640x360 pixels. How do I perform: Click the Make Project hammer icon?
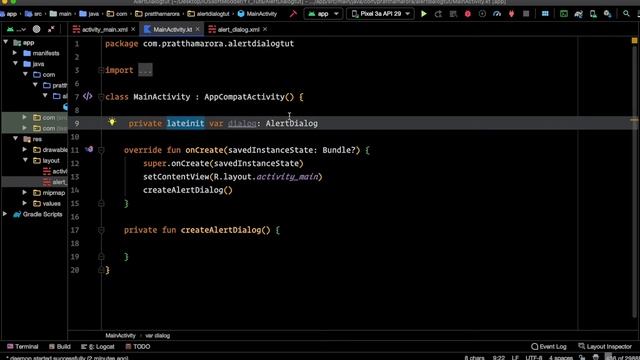pyautogui.click(x=293, y=14)
